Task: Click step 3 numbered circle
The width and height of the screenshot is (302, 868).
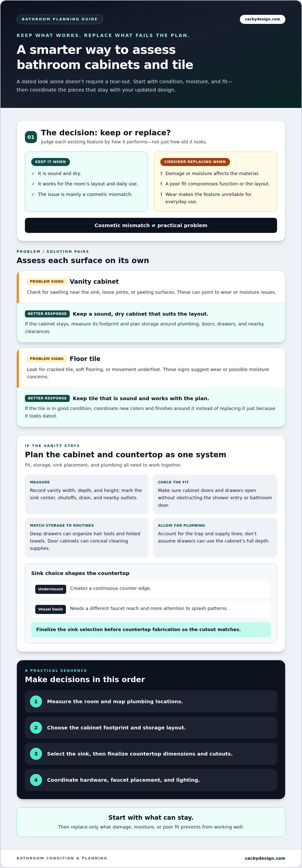Action: click(36, 754)
